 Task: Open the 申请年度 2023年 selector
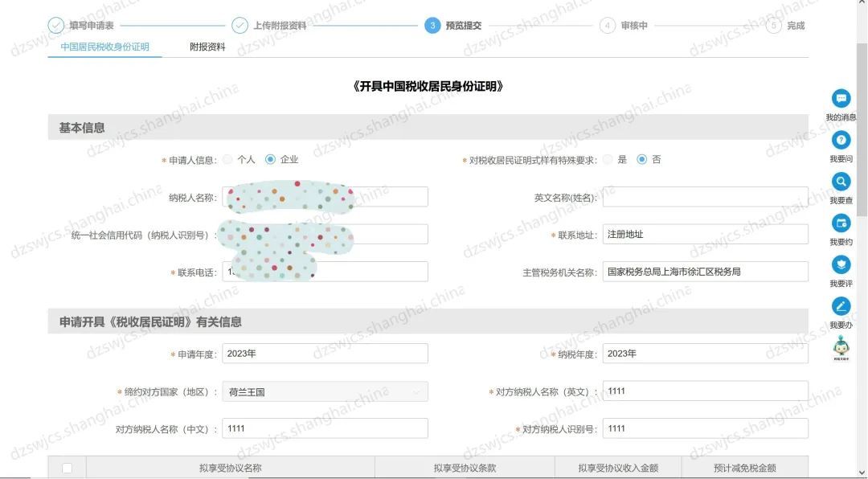(325, 354)
